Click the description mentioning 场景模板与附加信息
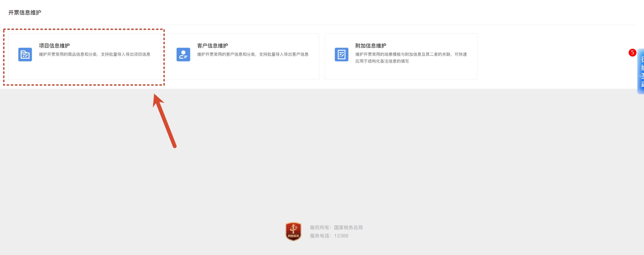This screenshot has height=255, width=644. 411,58
